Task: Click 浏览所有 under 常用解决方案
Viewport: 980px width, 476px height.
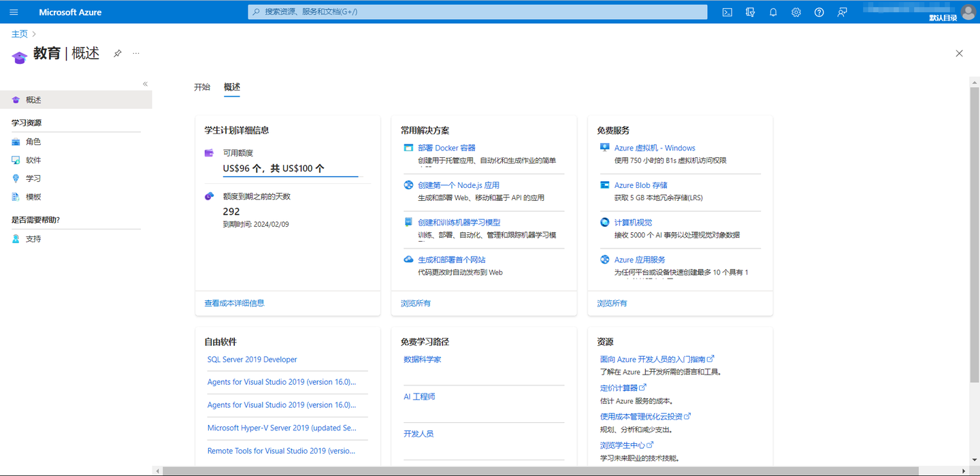Action: pos(416,303)
